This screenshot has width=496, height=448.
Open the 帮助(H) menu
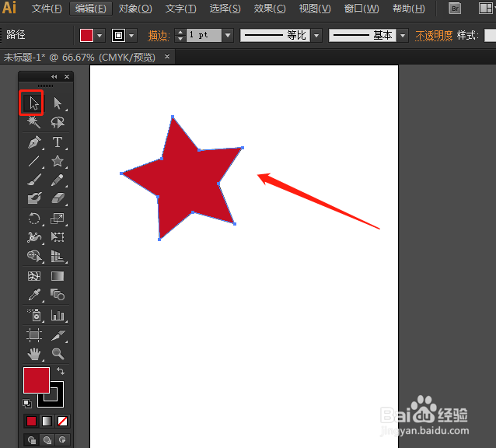[408, 9]
